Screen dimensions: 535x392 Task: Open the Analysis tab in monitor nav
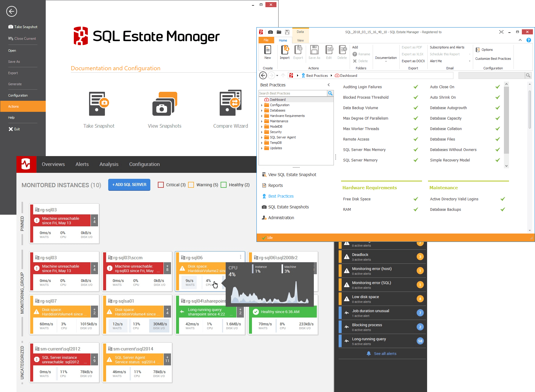coord(109,164)
